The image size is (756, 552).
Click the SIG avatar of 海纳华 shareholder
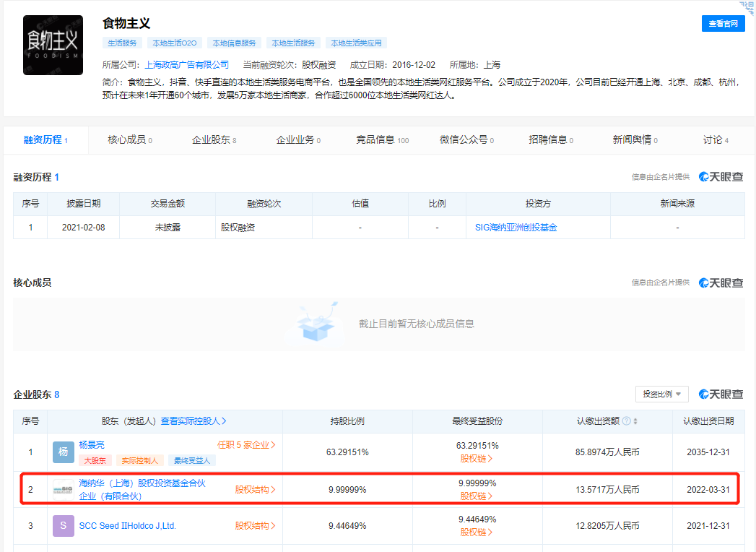pos(63,489)
